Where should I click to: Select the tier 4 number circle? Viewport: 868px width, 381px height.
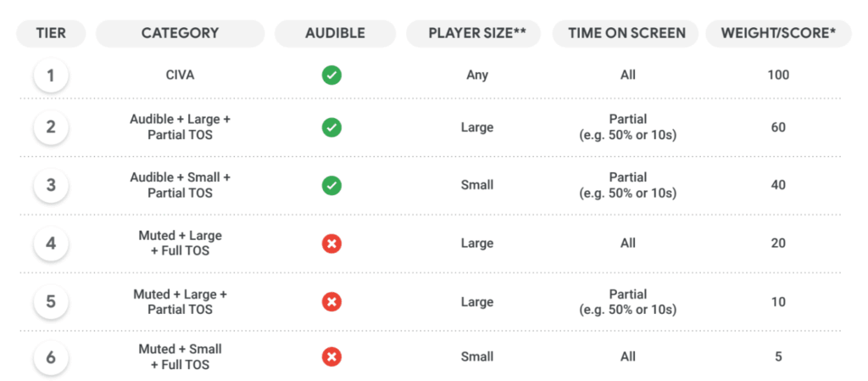click(x=51, y=244)
